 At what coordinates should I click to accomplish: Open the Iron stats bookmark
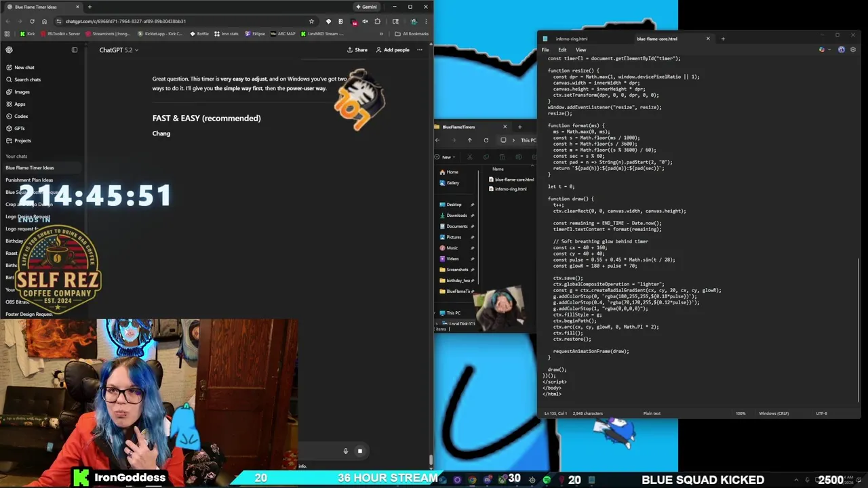tap(226, 33)
